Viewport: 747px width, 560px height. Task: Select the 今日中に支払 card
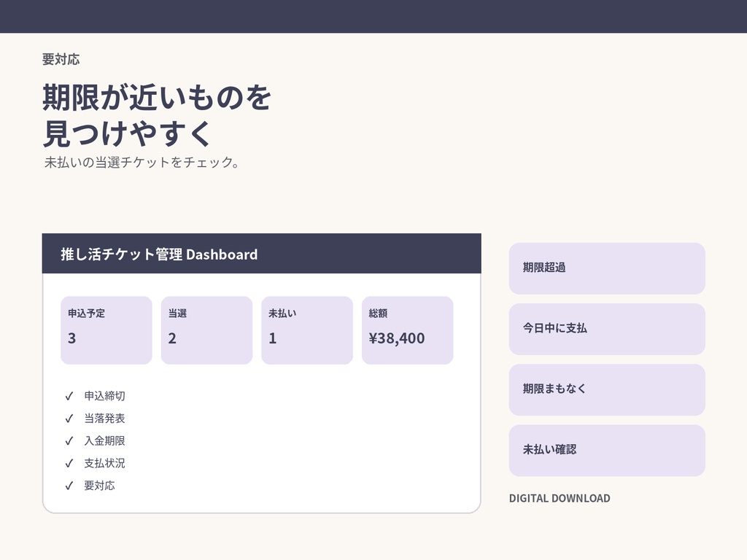(x=607, y=329)
